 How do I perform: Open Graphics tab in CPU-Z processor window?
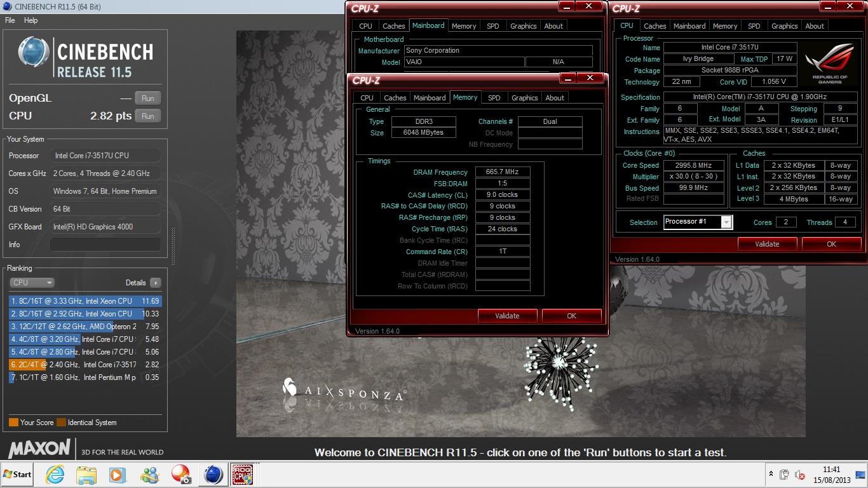pyautogui.click(x=785, y=26)
